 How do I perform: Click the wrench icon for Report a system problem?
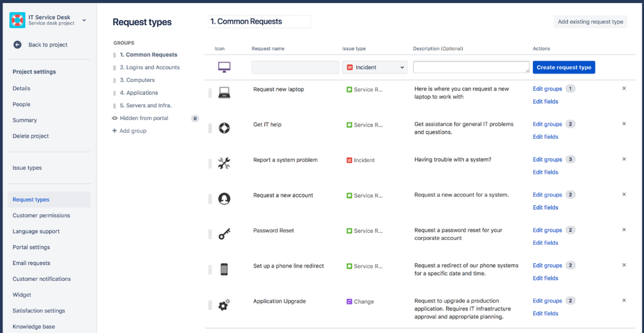point(224,163)
